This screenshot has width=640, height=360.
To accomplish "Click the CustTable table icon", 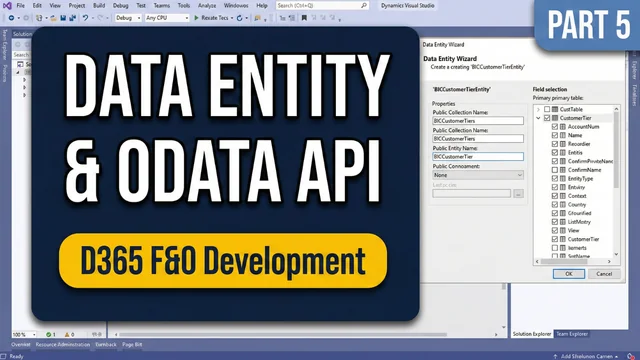I will [555, 109].
